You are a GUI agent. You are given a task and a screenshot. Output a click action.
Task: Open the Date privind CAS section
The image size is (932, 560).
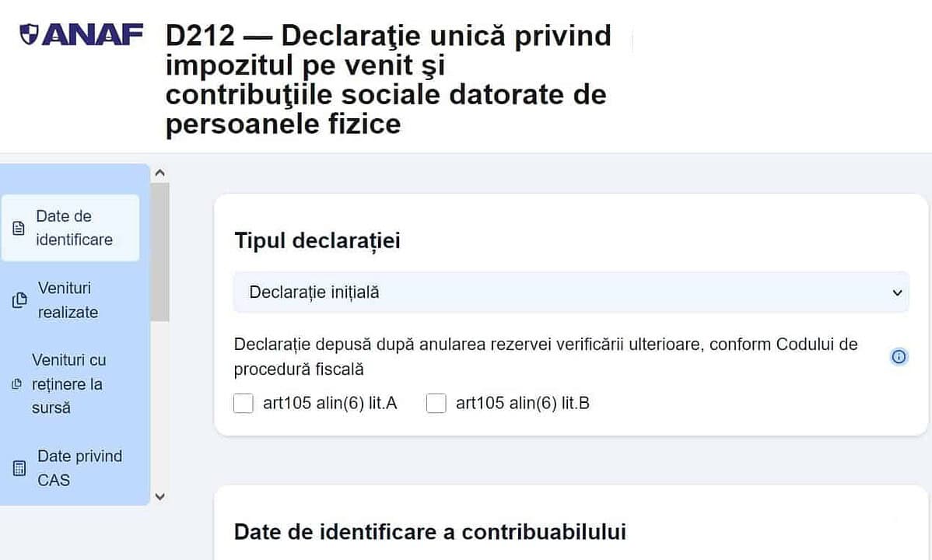(x=79, y=468)
